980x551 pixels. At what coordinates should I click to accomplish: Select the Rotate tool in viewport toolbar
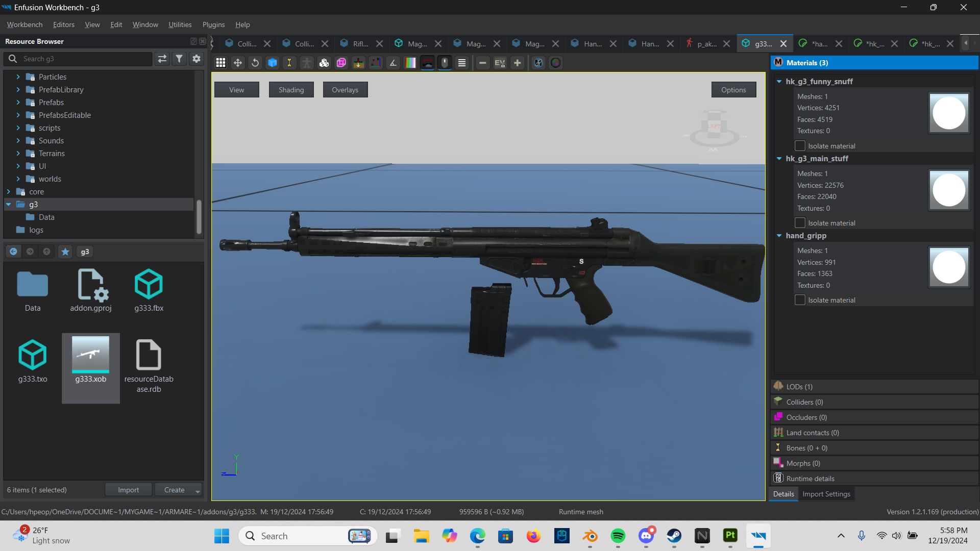(x=255, y=63)
